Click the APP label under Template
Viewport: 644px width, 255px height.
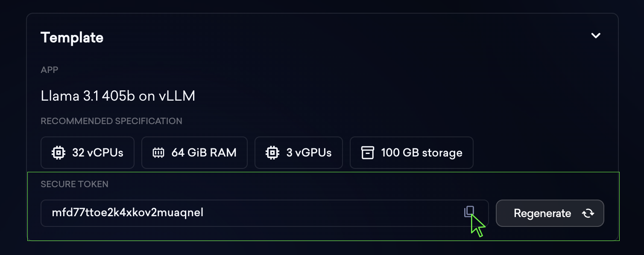tap(49, 70)
